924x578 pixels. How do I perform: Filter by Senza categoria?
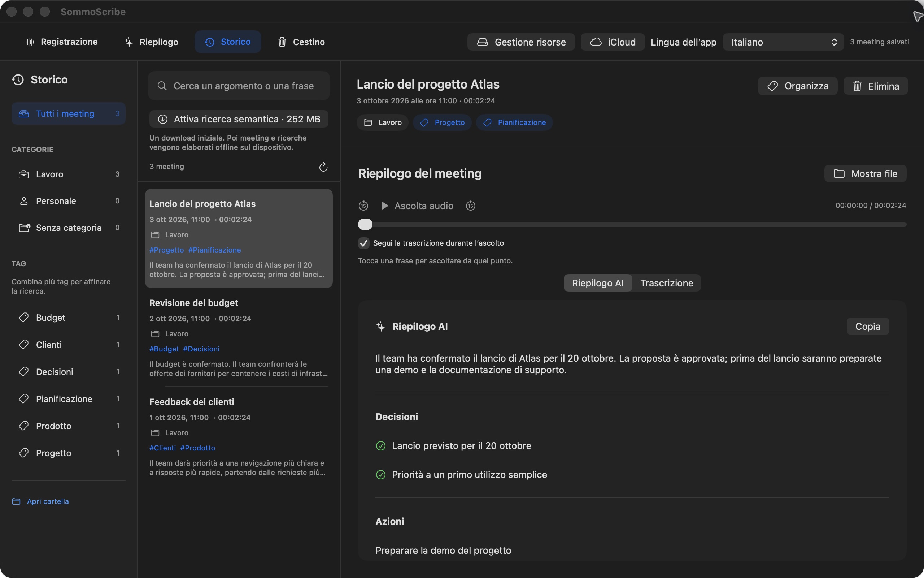(68, 228)
